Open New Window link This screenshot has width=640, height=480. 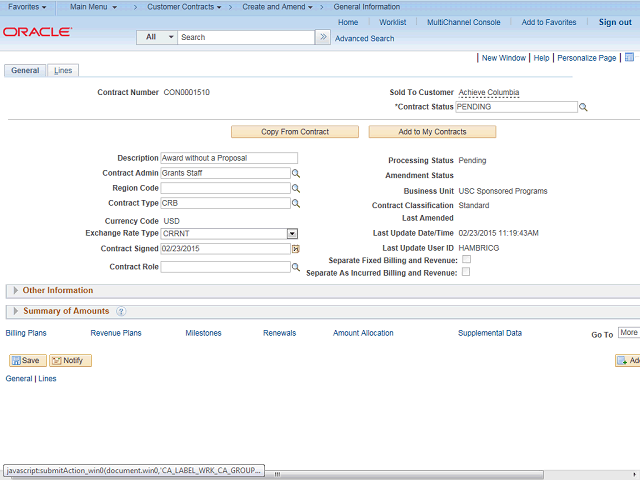coord(504,58)
